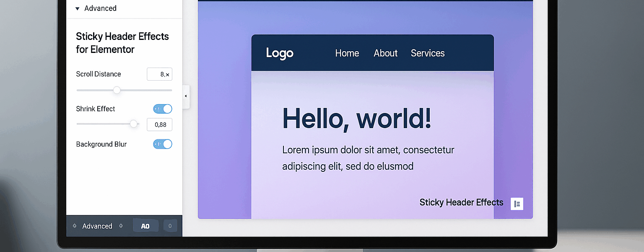Screen dimensions: 644x252
Task: Collapse the Advanced section triangle
Action: 77,8
